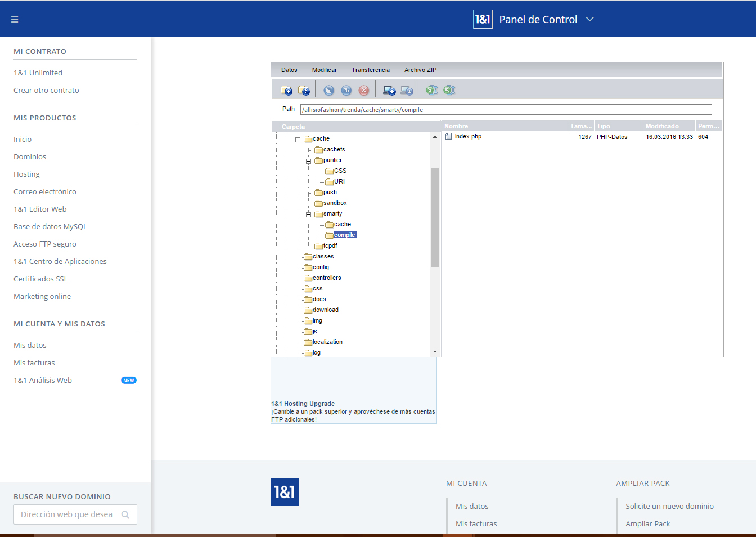
Task: Click Solicite un nuevo dominio footer link
Action: (669, 506)
